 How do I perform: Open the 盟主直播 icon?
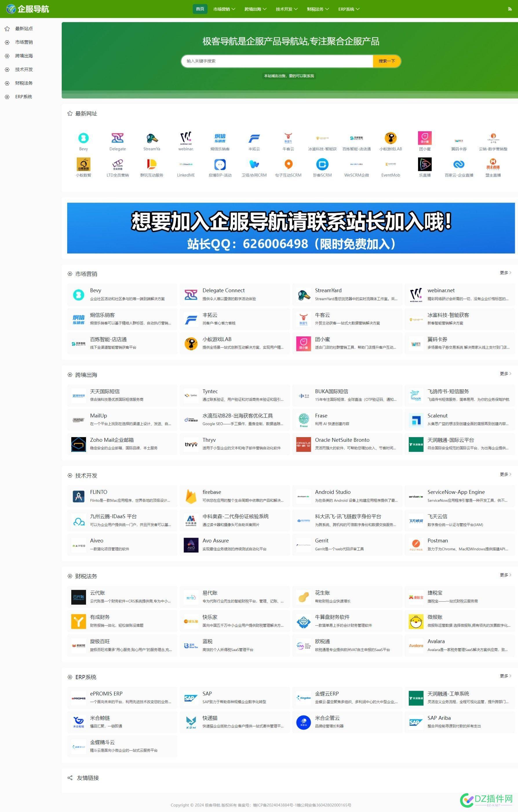click(493, 164)
